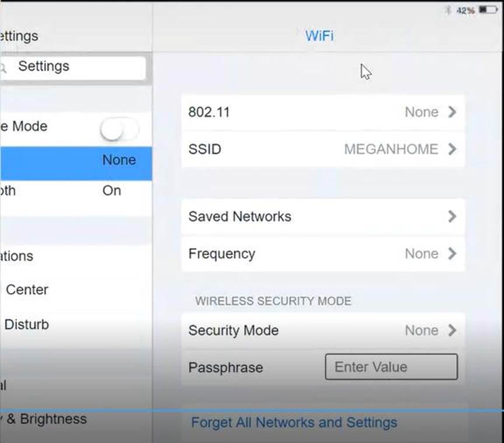Click the battery indicator icon
Image resolution: width=504 pixels, height=443 pixels.
[x=487, y=11]
